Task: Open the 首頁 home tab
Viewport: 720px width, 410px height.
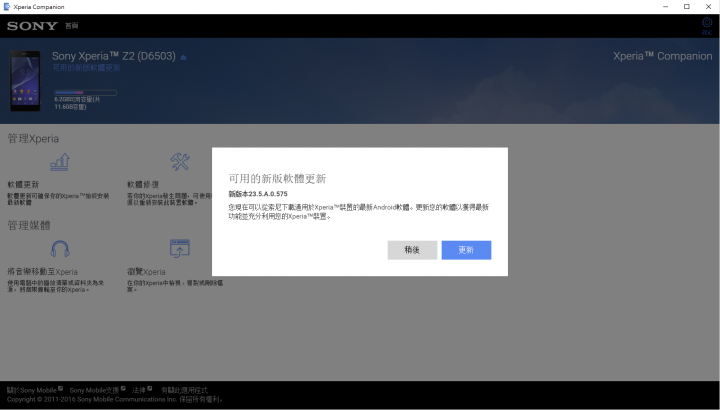Action: (72, 26)
